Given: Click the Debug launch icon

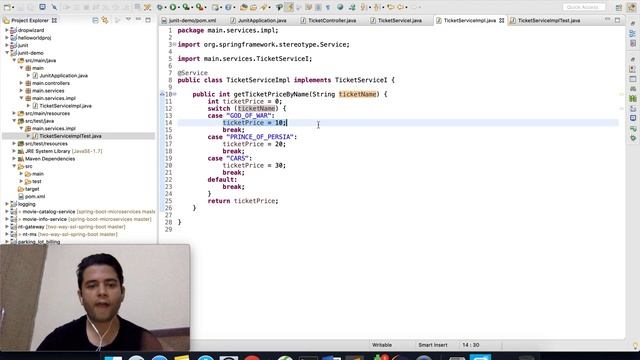Looking at the screenshot, I should (x=160, y=7).
